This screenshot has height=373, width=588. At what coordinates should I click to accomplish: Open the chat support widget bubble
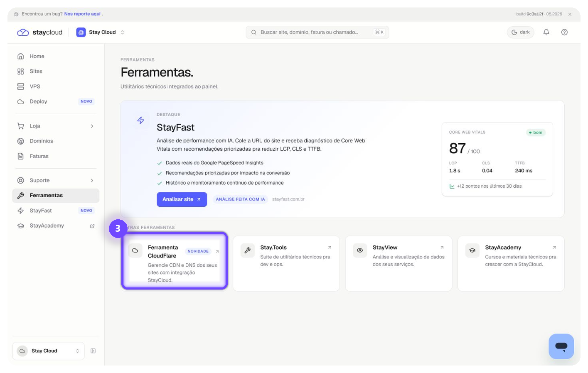coord(561,346)
